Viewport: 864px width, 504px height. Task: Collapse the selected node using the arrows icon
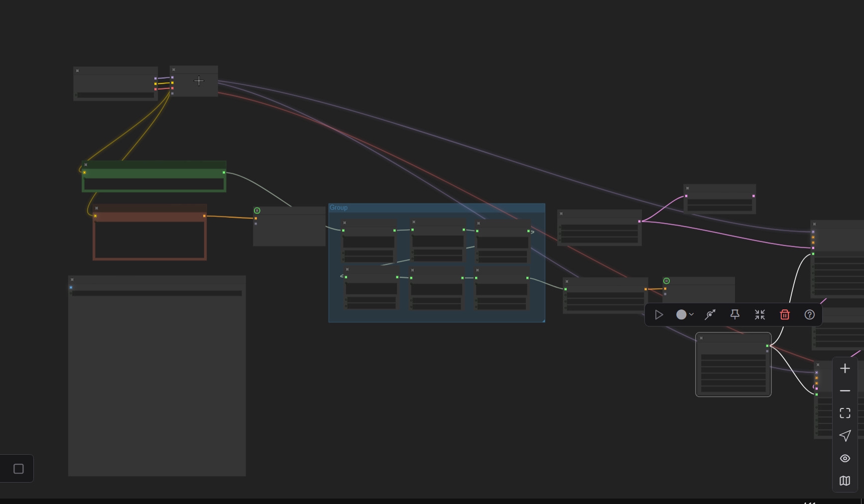click(x=759, y=314)
